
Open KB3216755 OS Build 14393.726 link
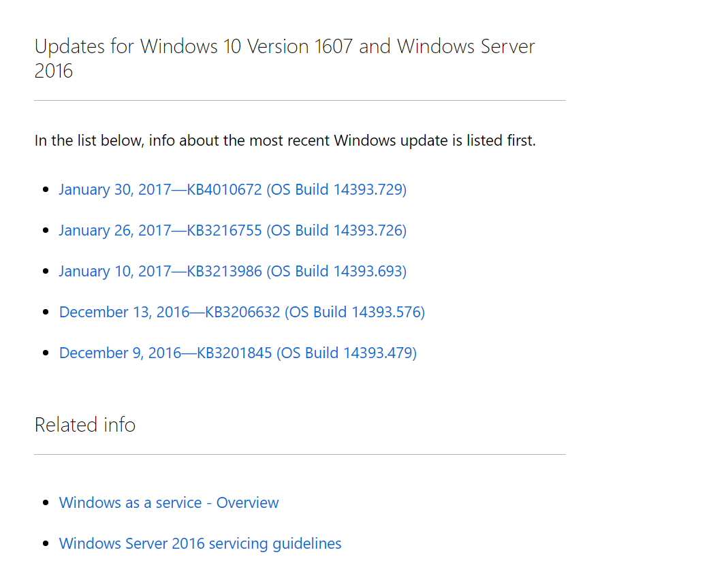(232, 230)
